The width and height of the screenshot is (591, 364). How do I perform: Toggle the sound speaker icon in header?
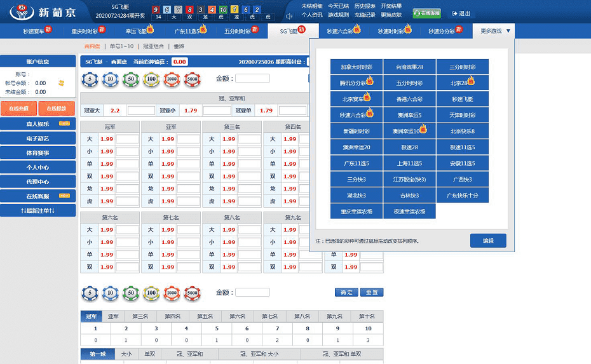[x=289, y=16]
